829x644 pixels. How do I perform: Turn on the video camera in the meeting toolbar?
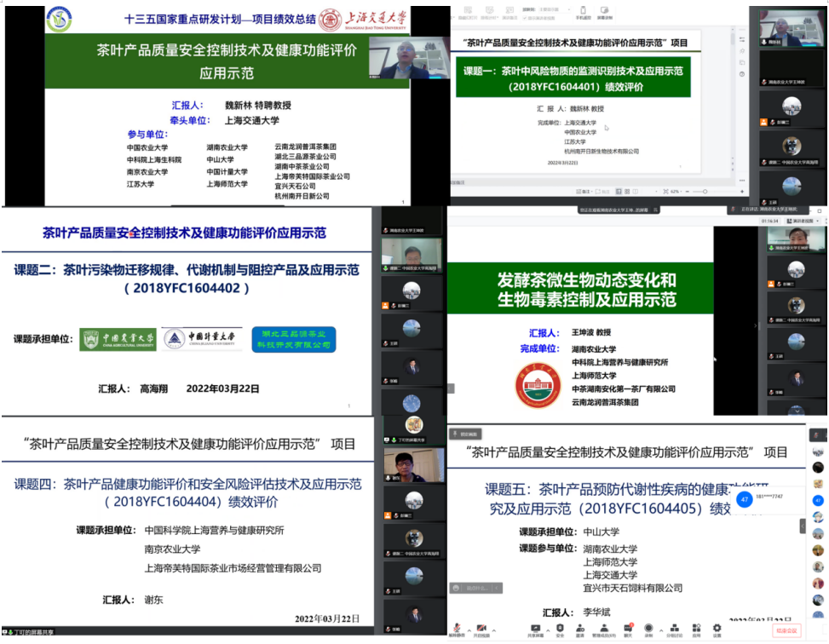(481, 630)
